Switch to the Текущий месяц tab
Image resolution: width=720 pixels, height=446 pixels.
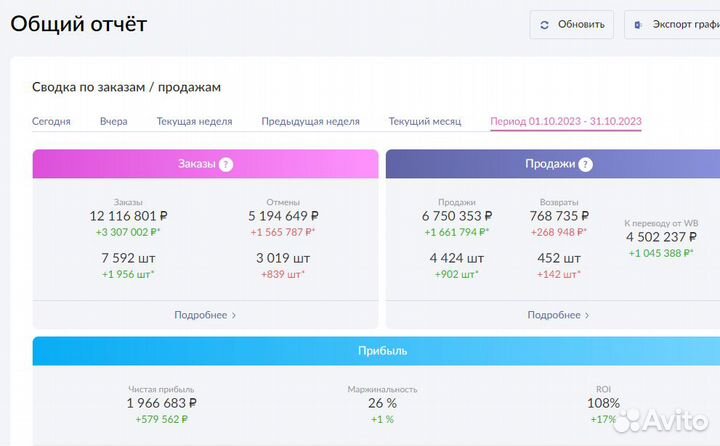click(425, 121)
